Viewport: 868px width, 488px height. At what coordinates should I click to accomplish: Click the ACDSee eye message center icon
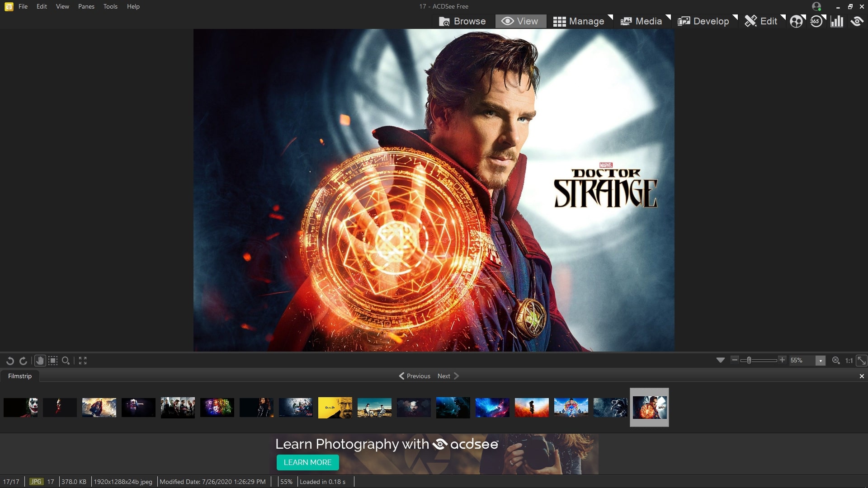[x=857, y=21]
